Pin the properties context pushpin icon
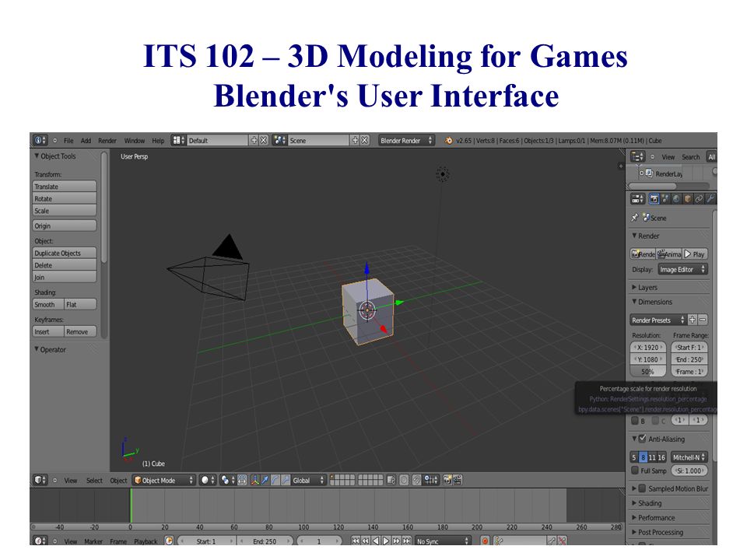747x560 pixels. pos(635,218)
